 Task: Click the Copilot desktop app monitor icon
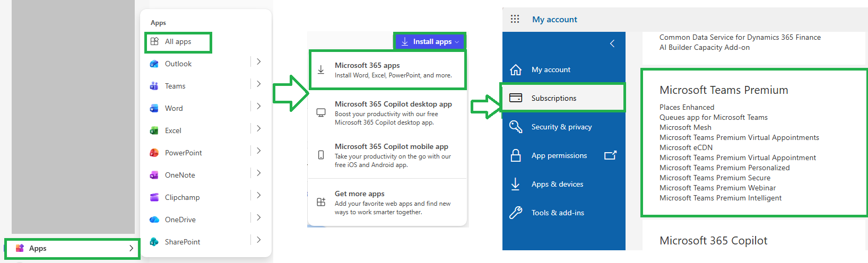click(x=321, y=112)
